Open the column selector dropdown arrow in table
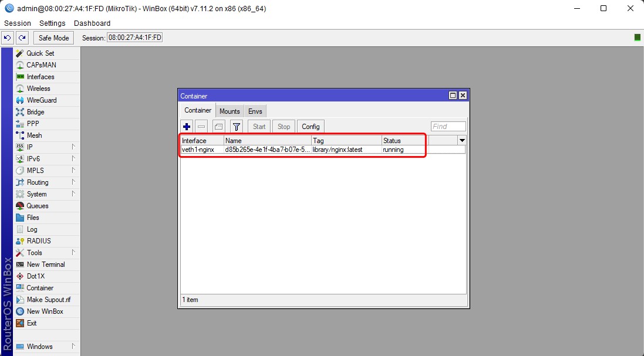Viewport: 644px width, 356px height. [x=462, y=141]
